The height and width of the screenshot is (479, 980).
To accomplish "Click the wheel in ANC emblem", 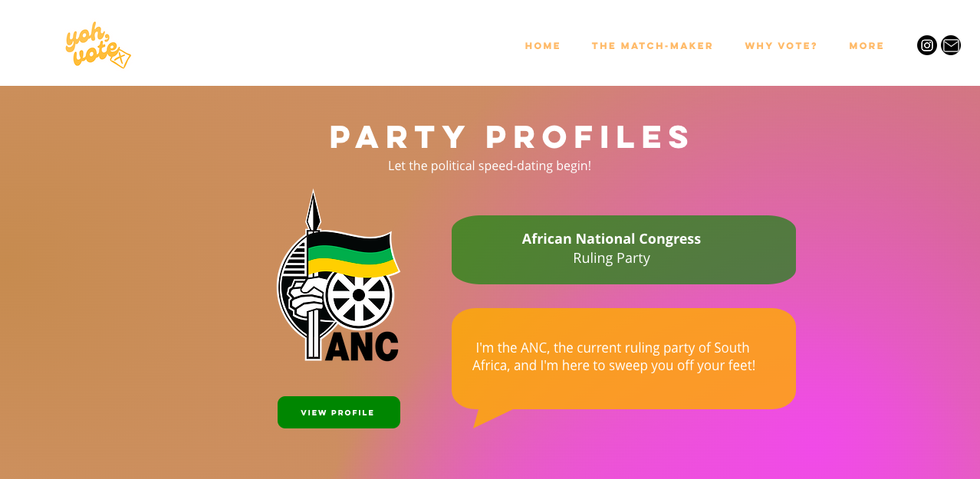I will [359, 295].
